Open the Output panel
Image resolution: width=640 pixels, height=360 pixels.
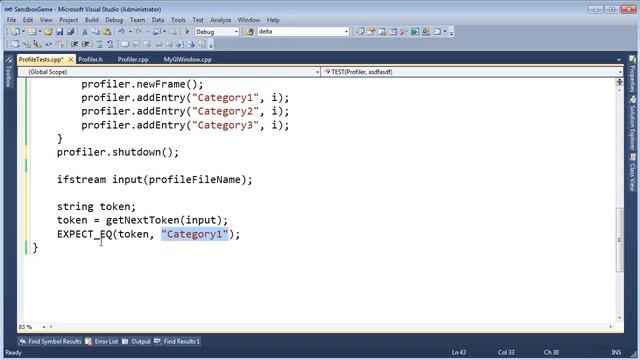tap(137, 341)
